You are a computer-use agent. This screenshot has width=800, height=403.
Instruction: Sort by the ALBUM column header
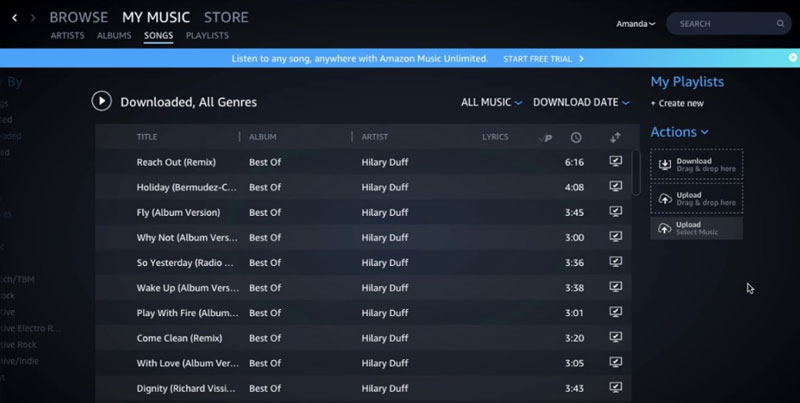[263, 137]
